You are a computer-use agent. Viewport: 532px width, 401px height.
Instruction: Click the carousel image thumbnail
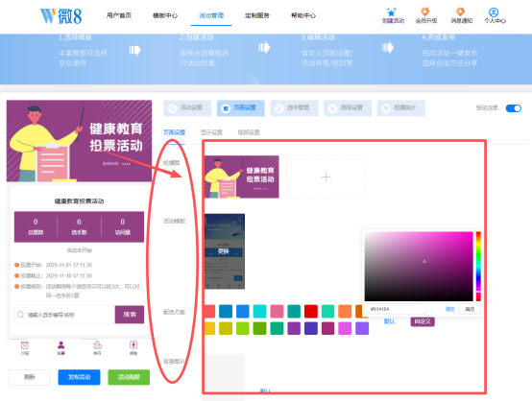(x=242, y=177)
